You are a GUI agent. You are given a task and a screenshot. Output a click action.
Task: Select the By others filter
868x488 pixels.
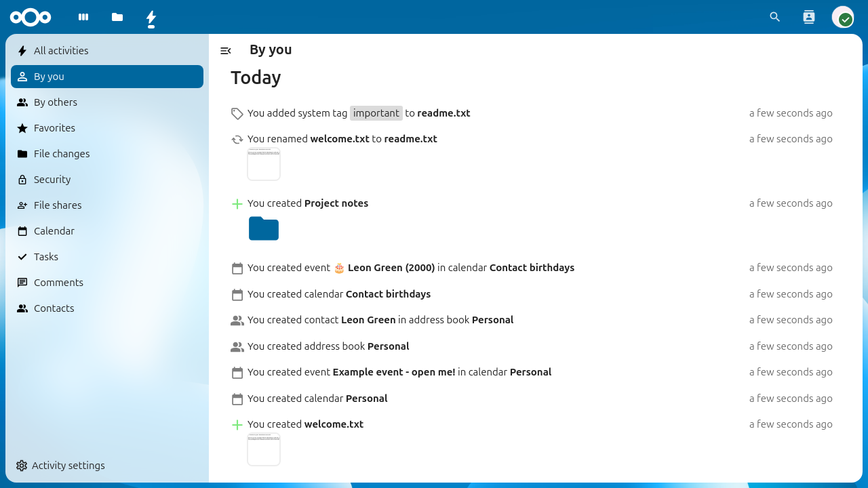pyautogui.click(x=56, y=102)
